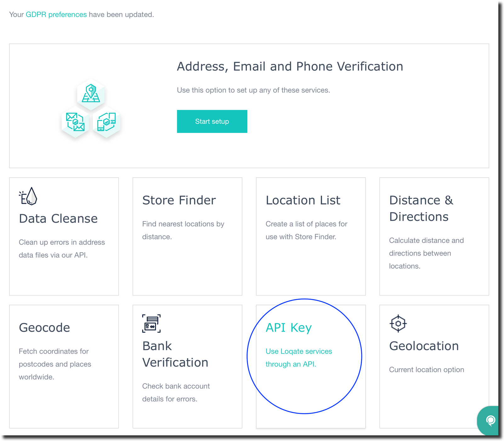The image size is (504, 441).
Task: Open the Geocode card title
Action: click(44, 328)
